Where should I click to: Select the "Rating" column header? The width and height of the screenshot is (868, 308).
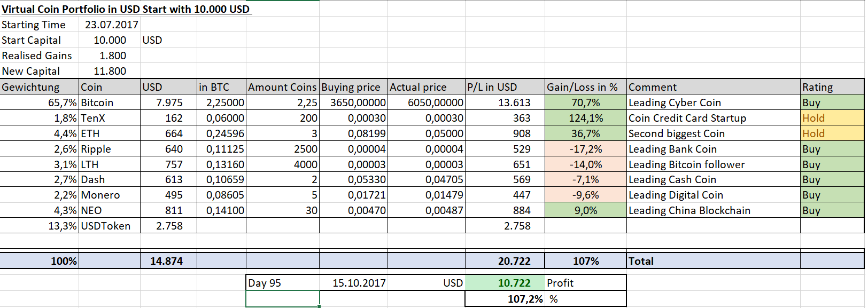[832, 87]
